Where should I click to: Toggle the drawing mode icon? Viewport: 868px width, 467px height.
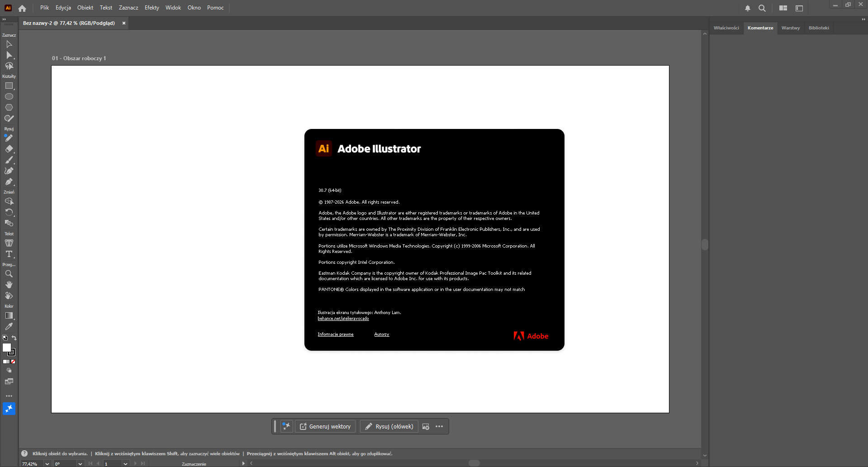(9, 370)
